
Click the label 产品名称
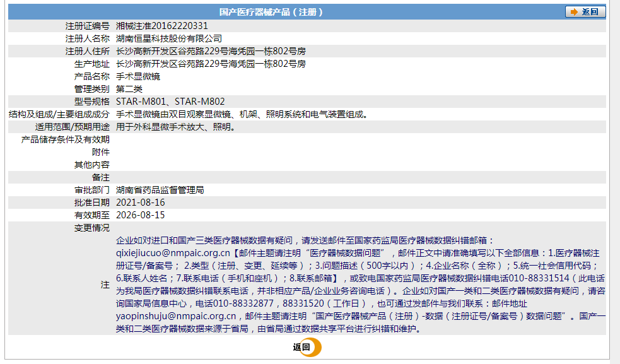point(91,76)
